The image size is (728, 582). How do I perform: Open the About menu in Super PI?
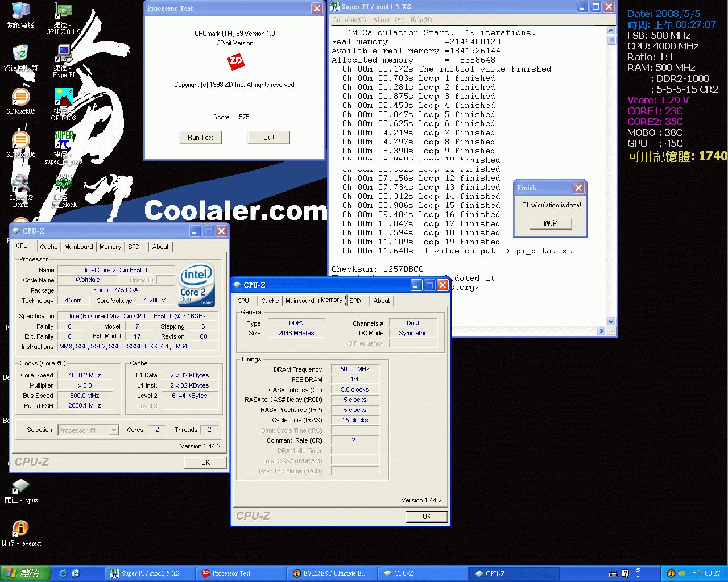[388, 20]
